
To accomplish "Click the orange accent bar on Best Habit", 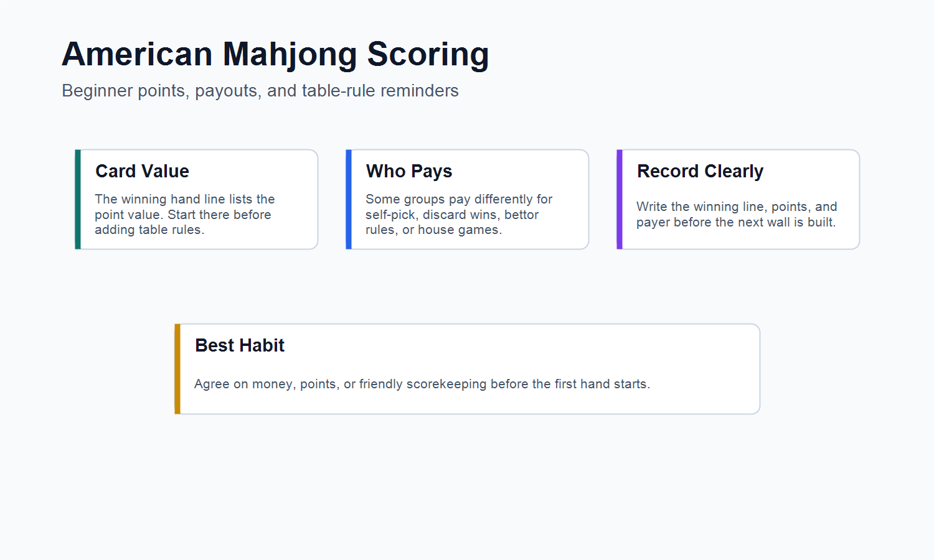I will point(177,369).
